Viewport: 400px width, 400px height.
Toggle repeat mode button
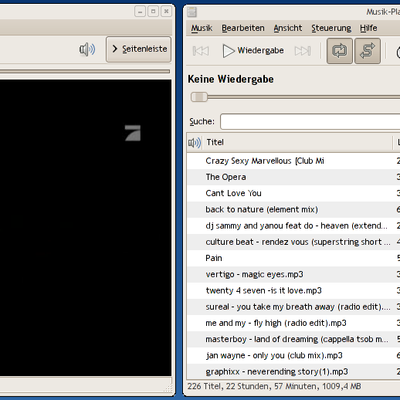(x=339, y=51)
